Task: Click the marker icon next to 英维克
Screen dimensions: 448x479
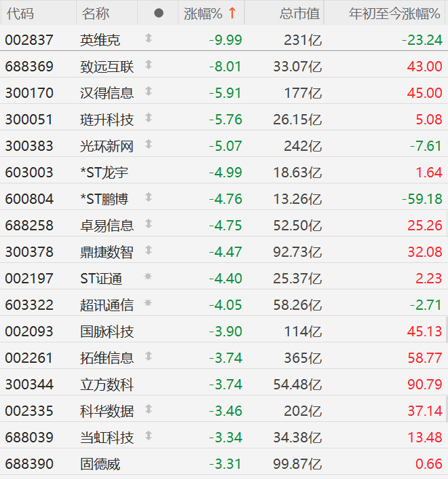Action: coord(149,38)
